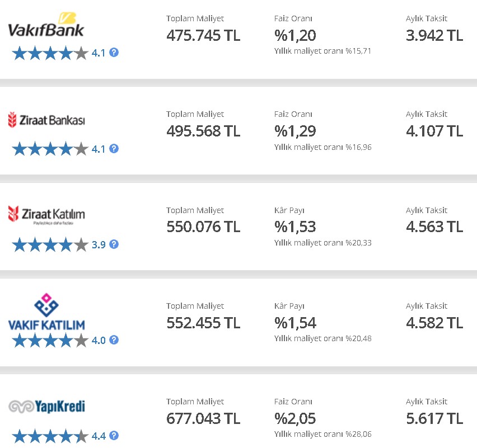The width and height of the screenshot is (477, 448).
Task: Click YapıKredi rating question mark icon
Action: tap(114, 436)
